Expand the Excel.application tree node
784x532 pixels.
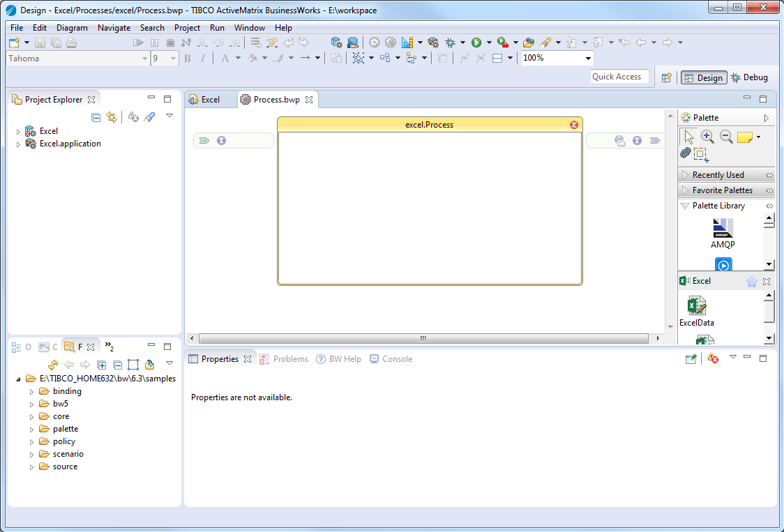pos(19,144)
